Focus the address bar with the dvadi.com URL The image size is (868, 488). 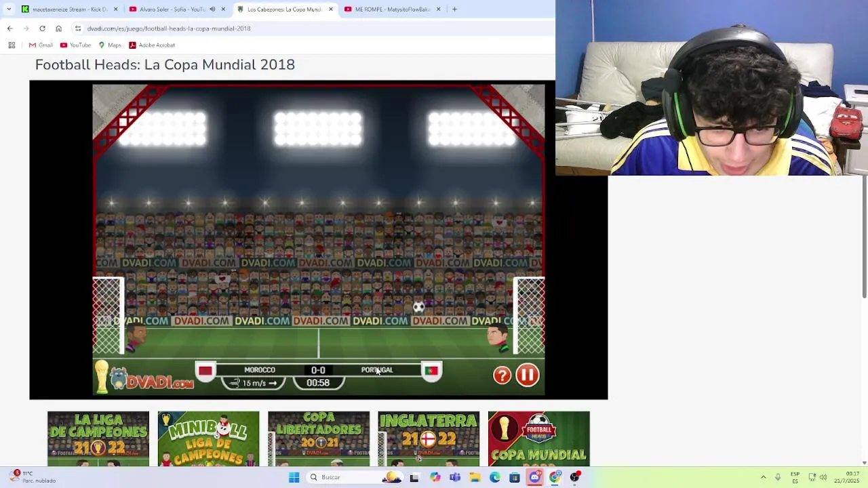click(x=312, y=28)
